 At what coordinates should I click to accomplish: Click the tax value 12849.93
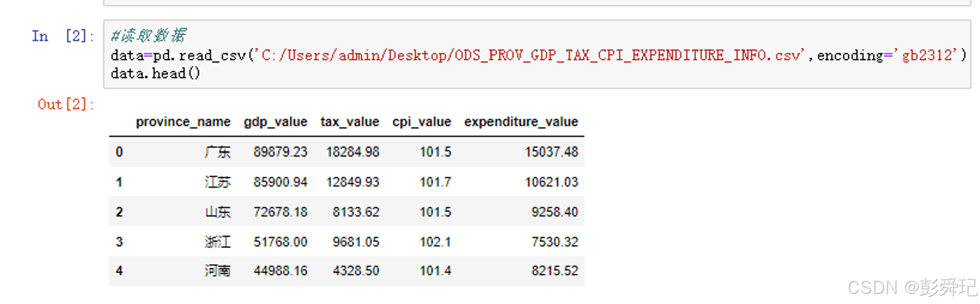tap(353, 182)
